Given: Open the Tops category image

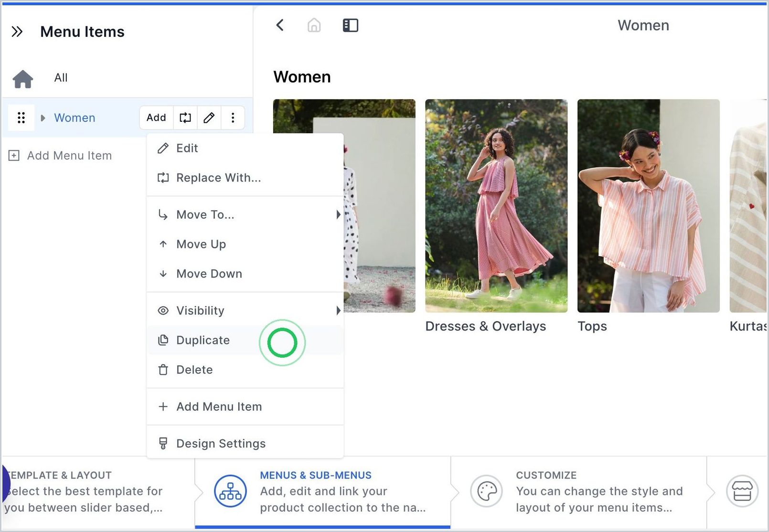Looking at the screenshot, I should (x=649, y=206).
